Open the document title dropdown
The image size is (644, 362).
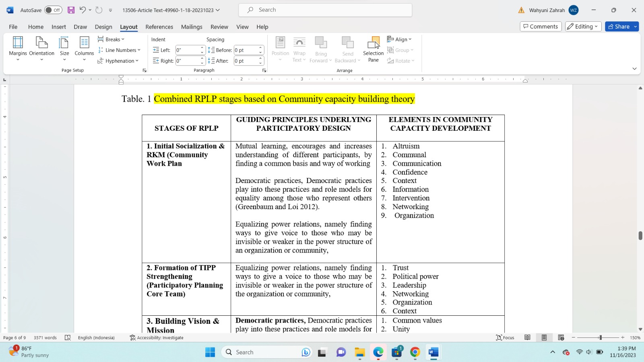point(218,10)
